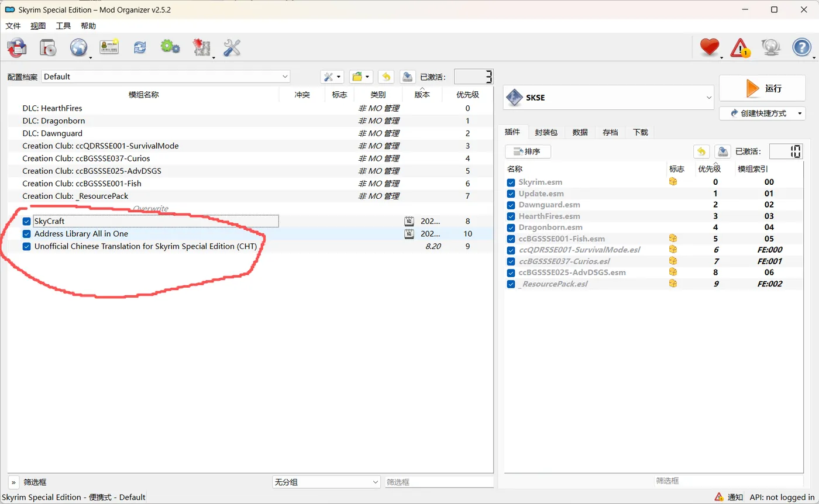Open settings wrench and screwdriver icon

pos(232,48)
